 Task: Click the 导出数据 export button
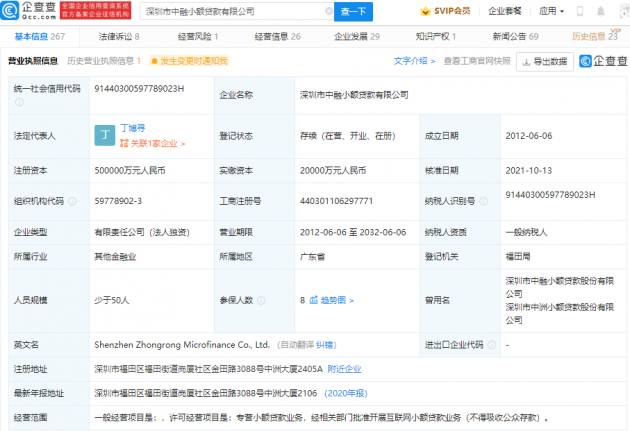pyautogui.click(x=545, y=61)
